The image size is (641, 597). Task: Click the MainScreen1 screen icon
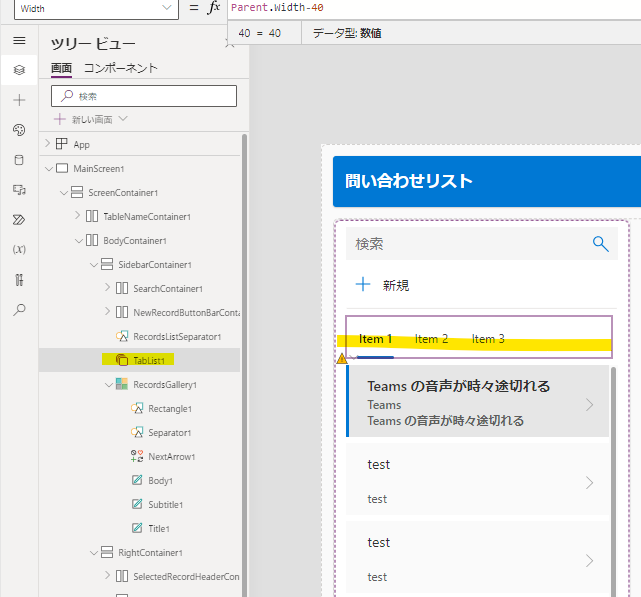pyautogui.click(x=62, y=168)
